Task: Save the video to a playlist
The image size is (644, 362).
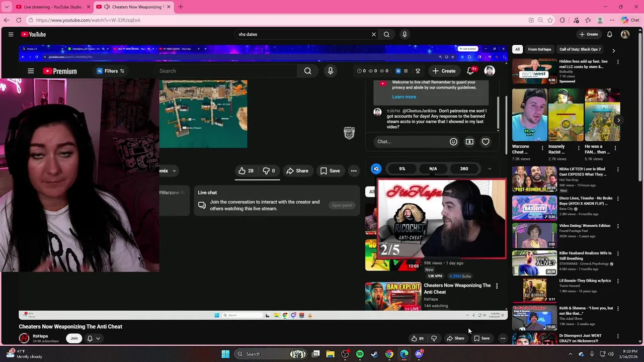Action: [482, 338]
